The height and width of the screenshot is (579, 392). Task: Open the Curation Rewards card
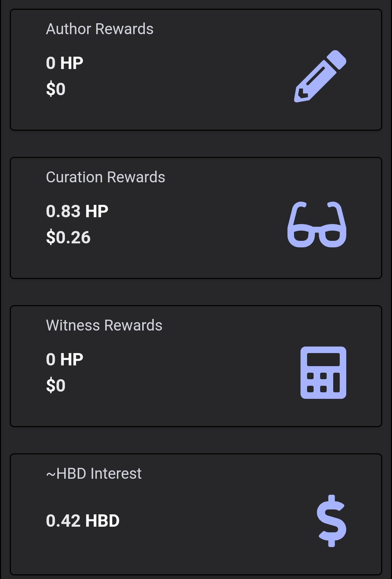(x=196, y=218)
